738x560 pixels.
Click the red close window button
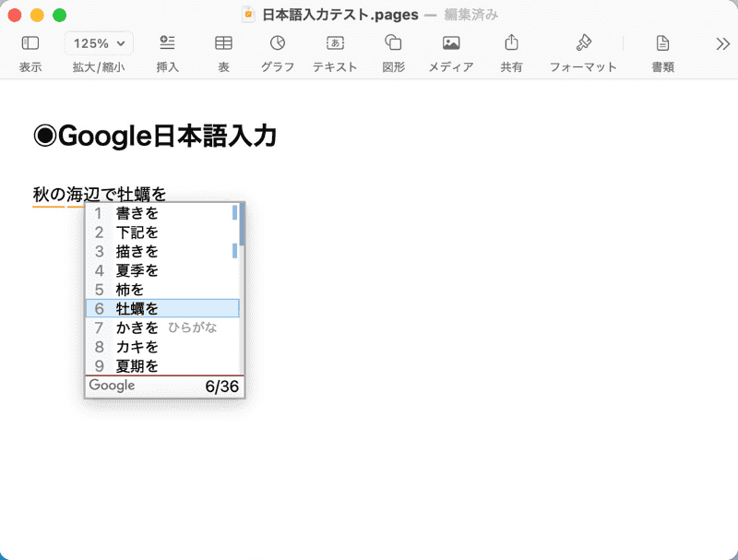(15, 15)
